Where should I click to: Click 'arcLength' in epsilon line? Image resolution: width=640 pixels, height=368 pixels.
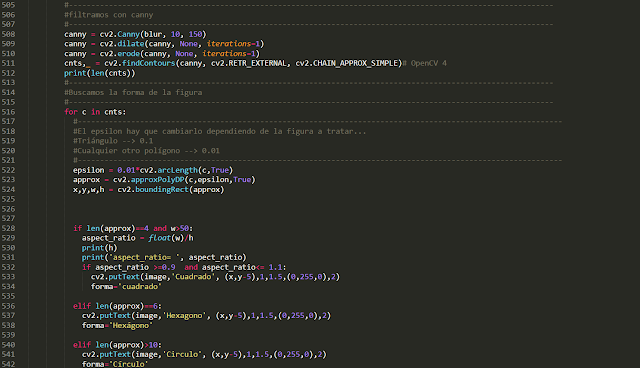178,170
